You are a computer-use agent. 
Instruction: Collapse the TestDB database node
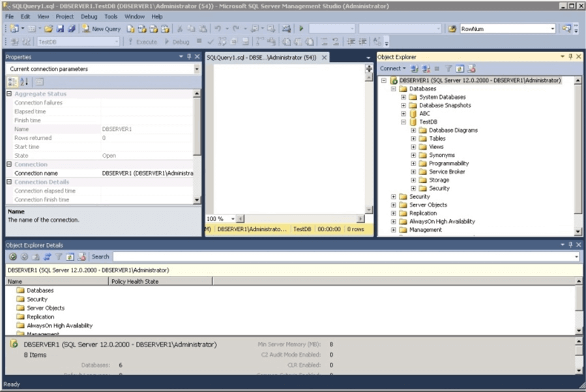click(x=403, y=122)
